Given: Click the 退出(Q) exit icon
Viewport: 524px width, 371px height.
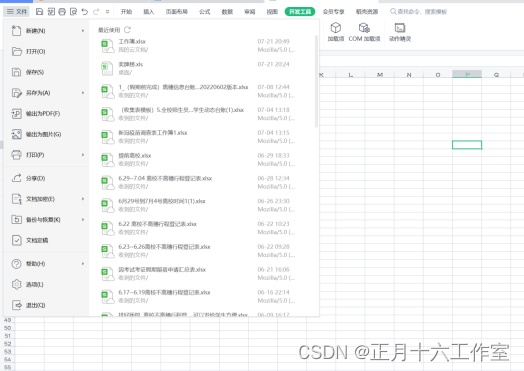Looking at the screenshot, I should tap(16, 305).
